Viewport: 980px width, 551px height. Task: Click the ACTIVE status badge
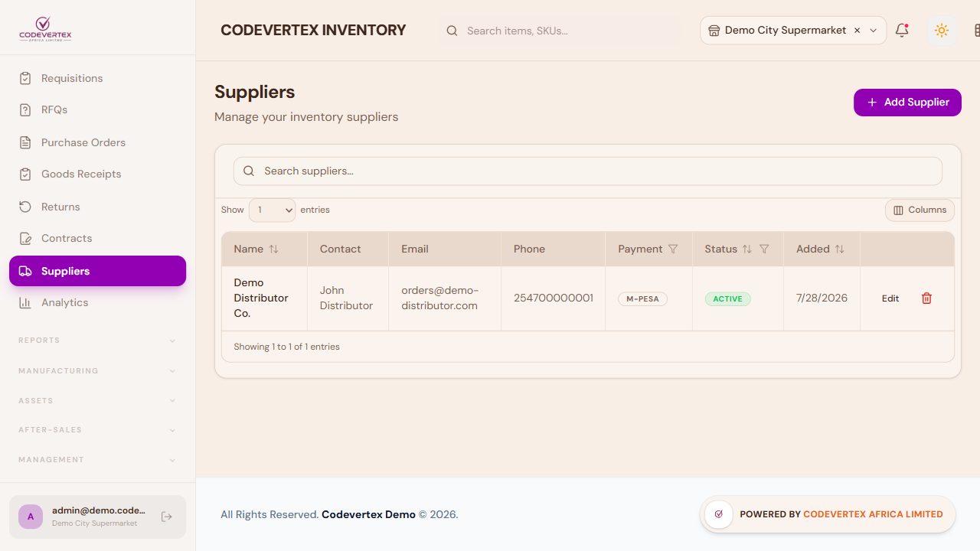[x=727, y=298]
